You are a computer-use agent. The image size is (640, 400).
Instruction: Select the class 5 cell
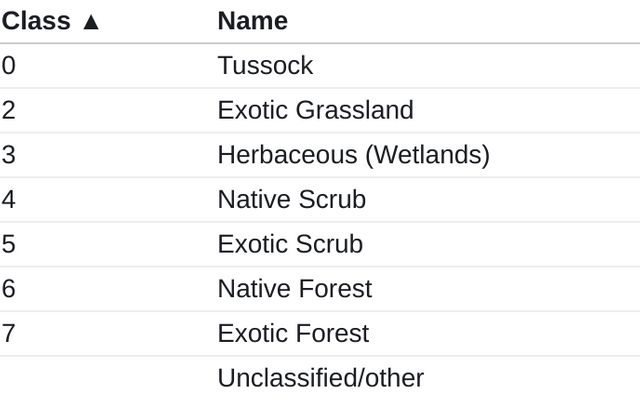[9, 244]
